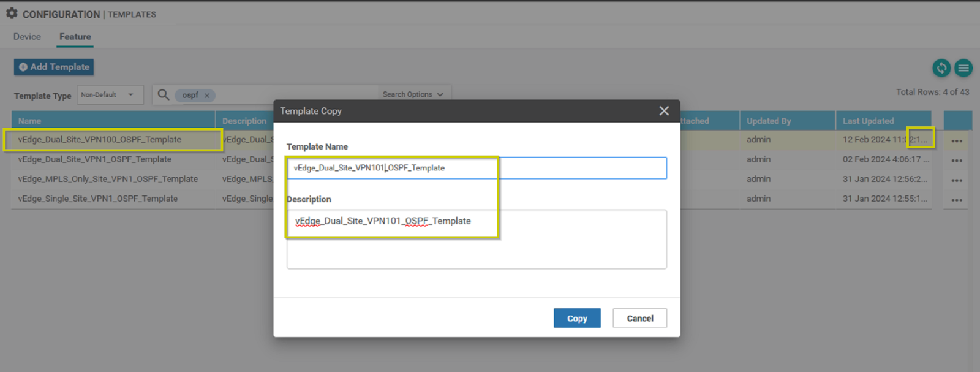Remove the ospf search filter tag

pyautogui.click(x=207, y=96)
